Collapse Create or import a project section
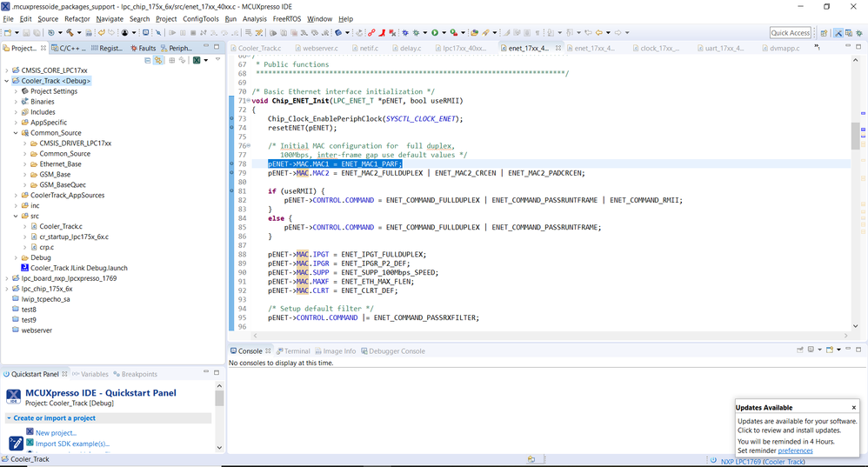This screenshot has height=467, width=868. [x=9, y=418]
